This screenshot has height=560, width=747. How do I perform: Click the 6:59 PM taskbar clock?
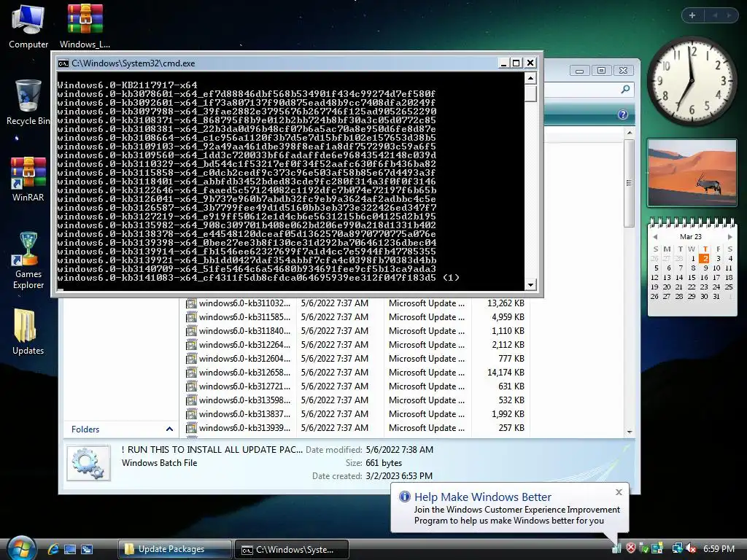719,548
